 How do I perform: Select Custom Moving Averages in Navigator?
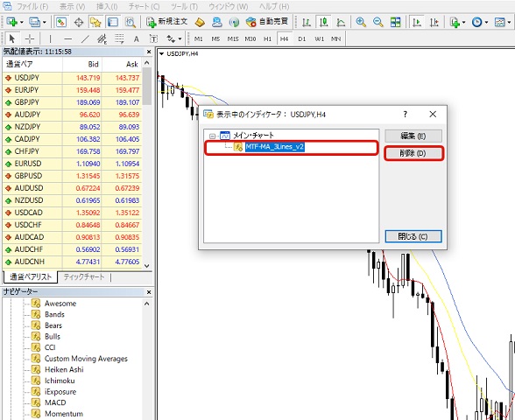[86, 359]
